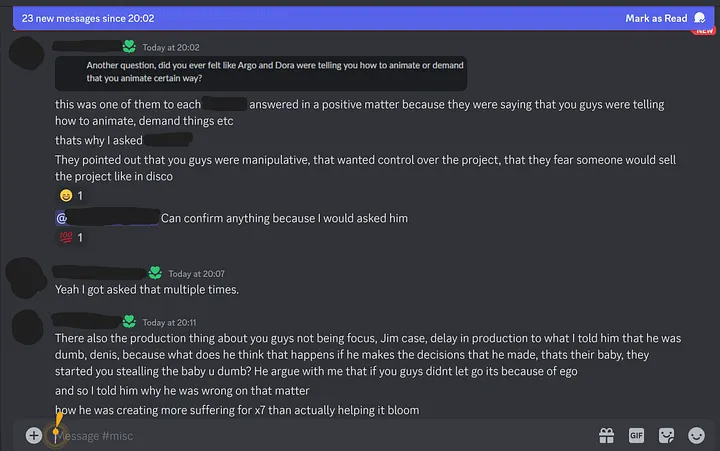
Task: Click role icon beside 20:07 message author
Action: tap(154, 273)
